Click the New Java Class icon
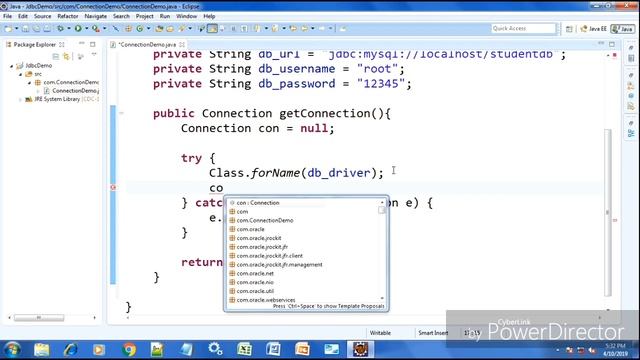This screenshot has height=360, width=640. click(x=140, y=29)
